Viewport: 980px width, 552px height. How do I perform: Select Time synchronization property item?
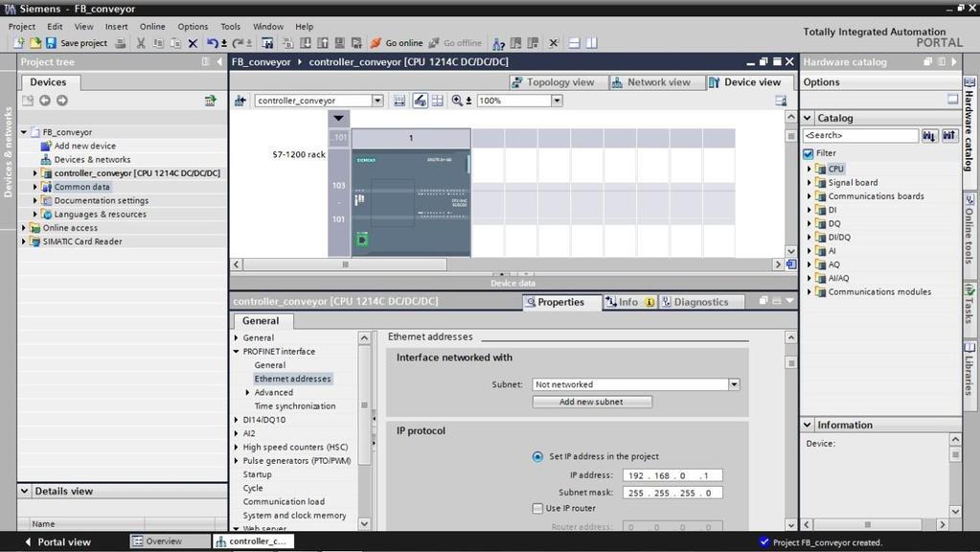(294, 406)
